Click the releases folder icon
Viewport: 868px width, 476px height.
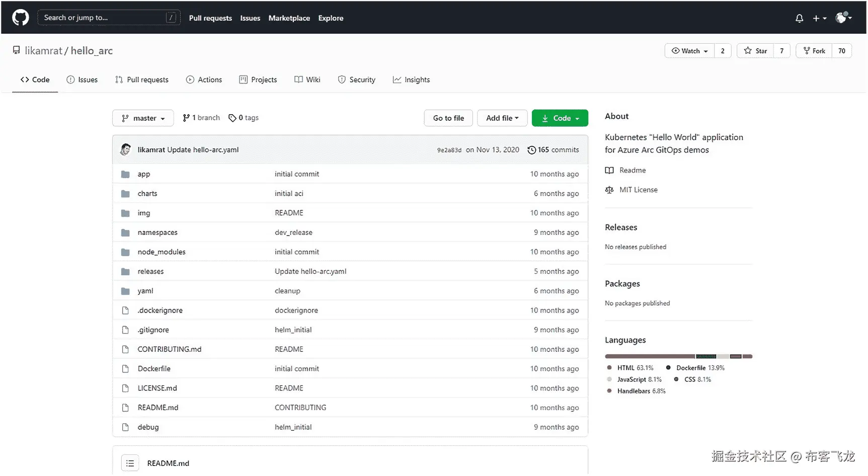[x=125, y=272]
